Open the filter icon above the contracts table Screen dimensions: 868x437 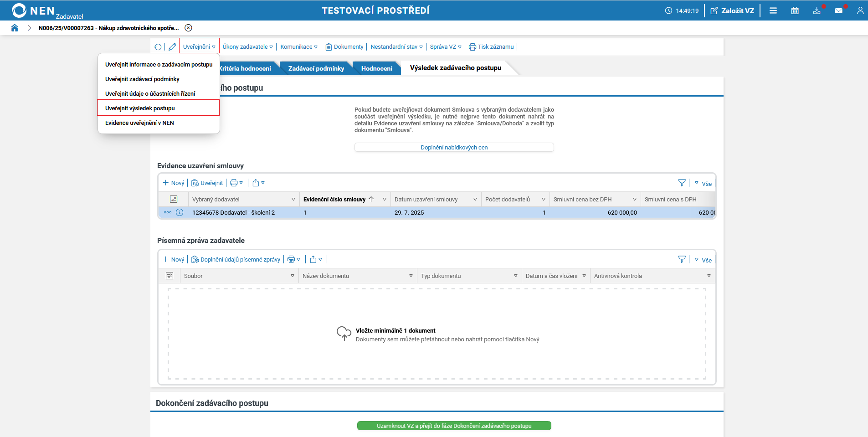[x=683, y=182]
